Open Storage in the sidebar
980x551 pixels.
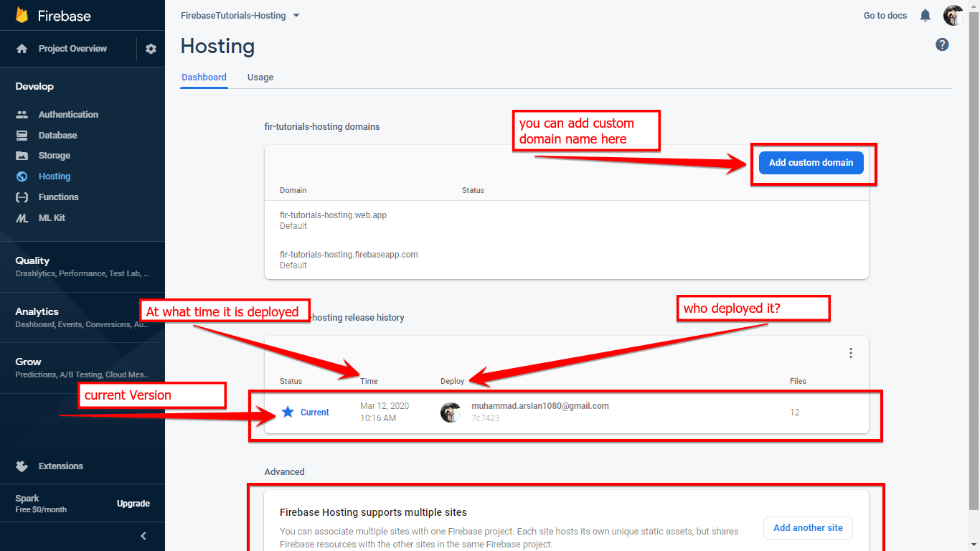click(x=55, y=156)
